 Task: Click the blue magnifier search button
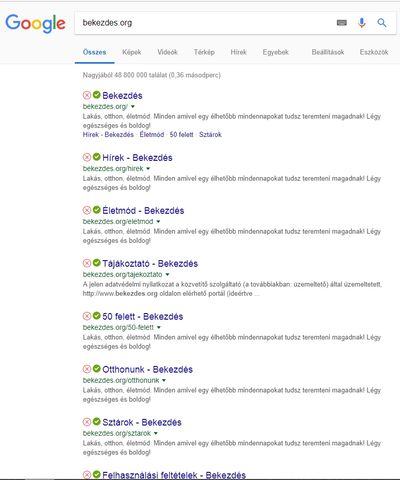pyautogui.click(x=382, y=23)
